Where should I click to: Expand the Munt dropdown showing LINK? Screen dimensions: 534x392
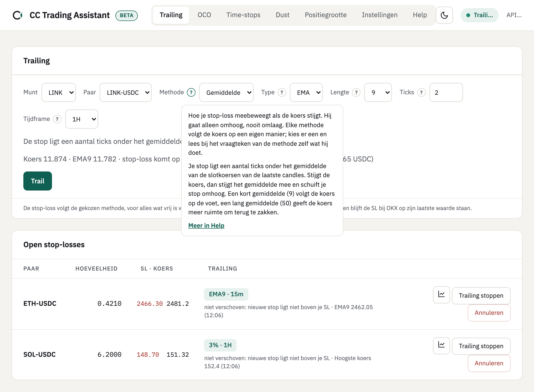[59, 92]
